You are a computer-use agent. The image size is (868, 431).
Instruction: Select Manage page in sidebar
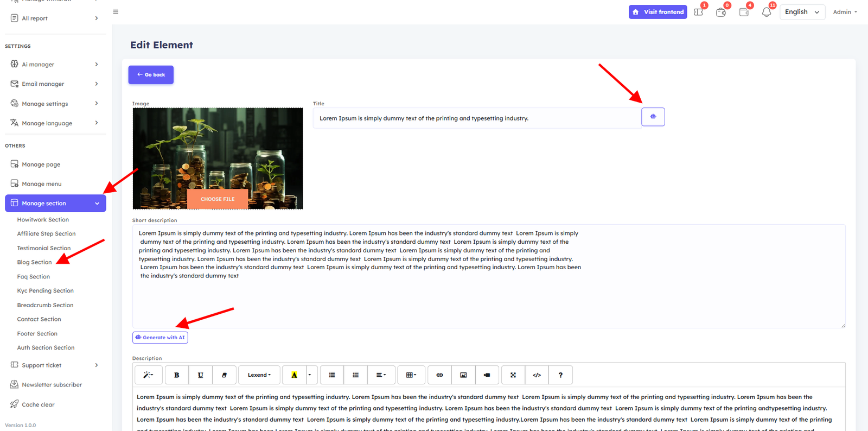pyautogui.click(x=41, y=164)
